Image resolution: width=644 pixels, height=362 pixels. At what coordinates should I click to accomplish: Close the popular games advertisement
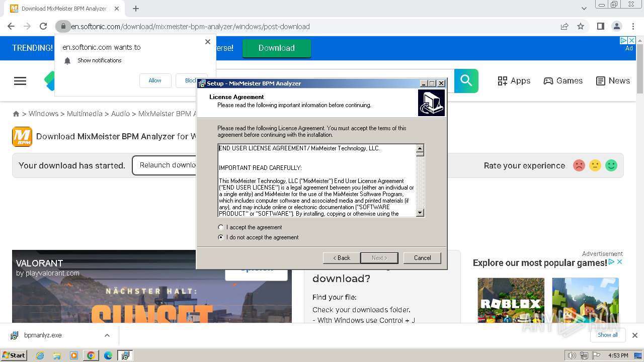click(x=620, y=262)
